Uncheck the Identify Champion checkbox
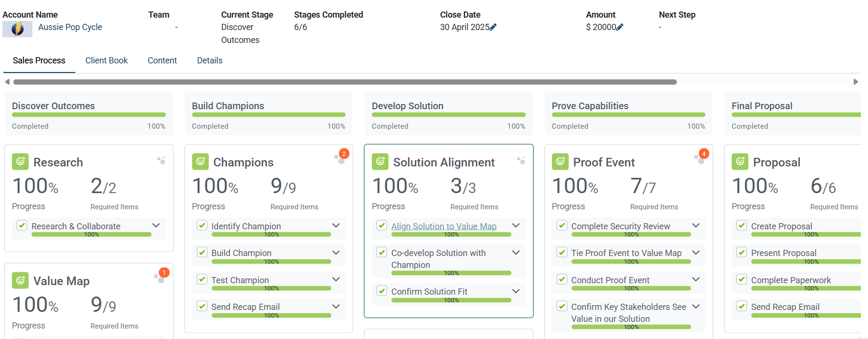The height and width of the screenshot is (339, 868). [x=202, y=225]
